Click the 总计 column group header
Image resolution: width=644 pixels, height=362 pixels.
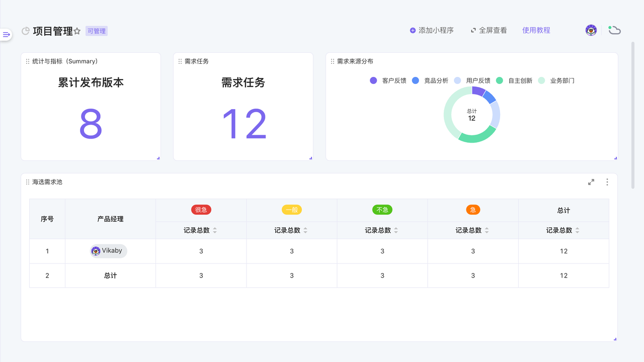(563, 210)
